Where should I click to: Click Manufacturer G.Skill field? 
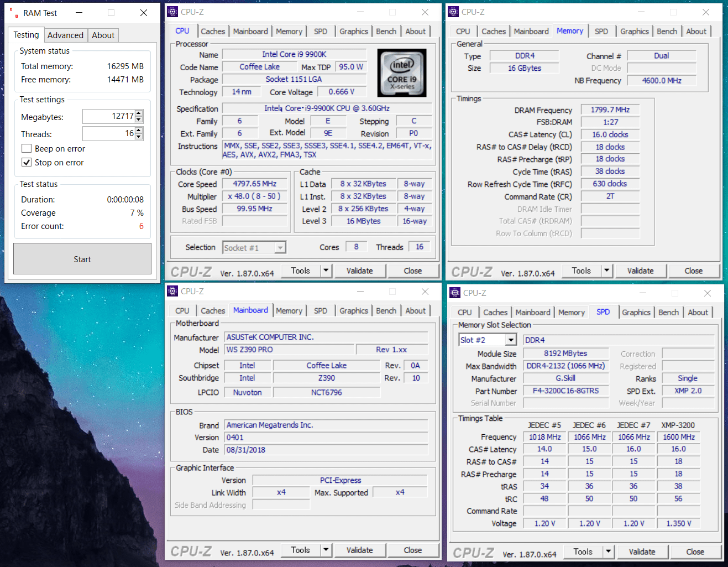click(566, 379)
